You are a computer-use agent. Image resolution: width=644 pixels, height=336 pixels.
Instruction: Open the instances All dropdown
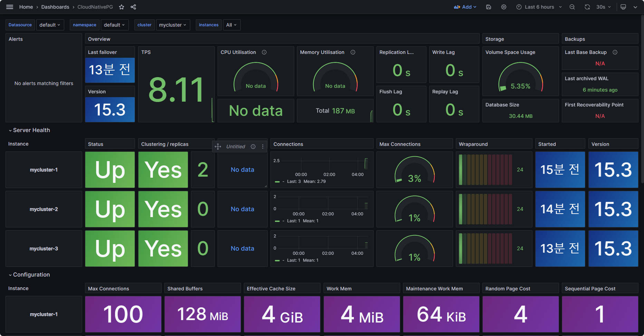tap(232, 25)
